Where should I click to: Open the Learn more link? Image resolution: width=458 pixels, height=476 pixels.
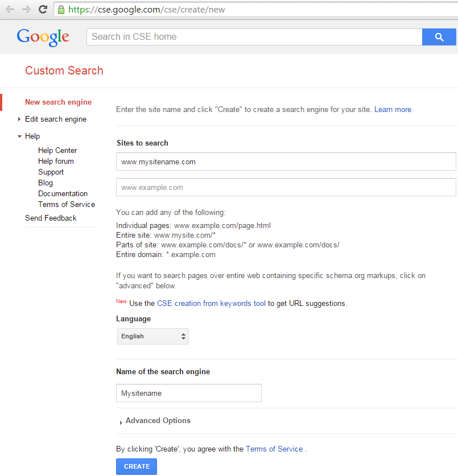[x=393, y=110]
